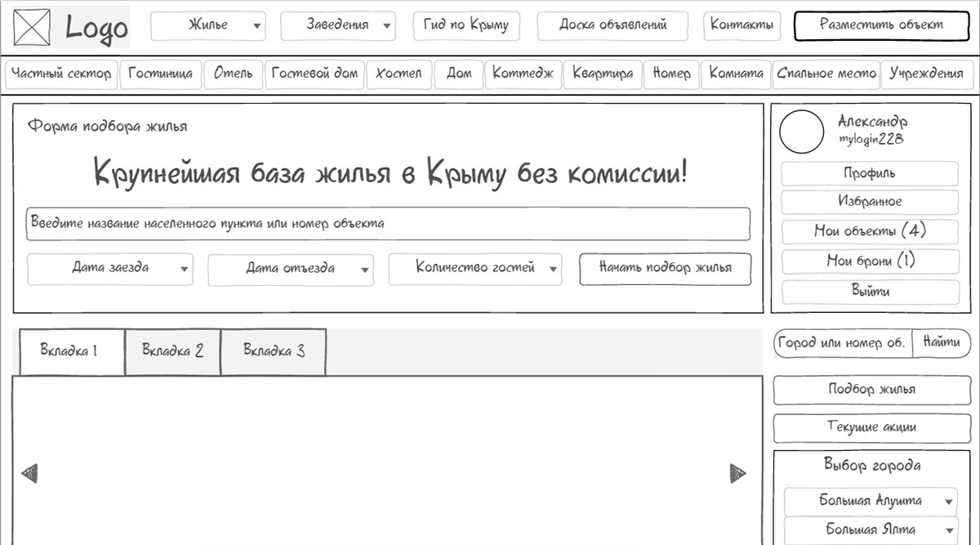Click the user avatar circle
This screenshot has width=980, height=545.
(802, 132)
